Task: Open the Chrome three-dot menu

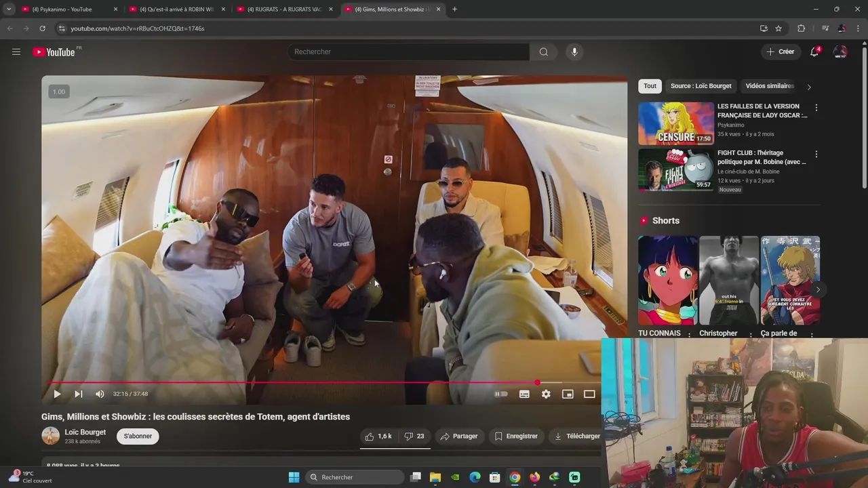Action: [x=859, y=28]
